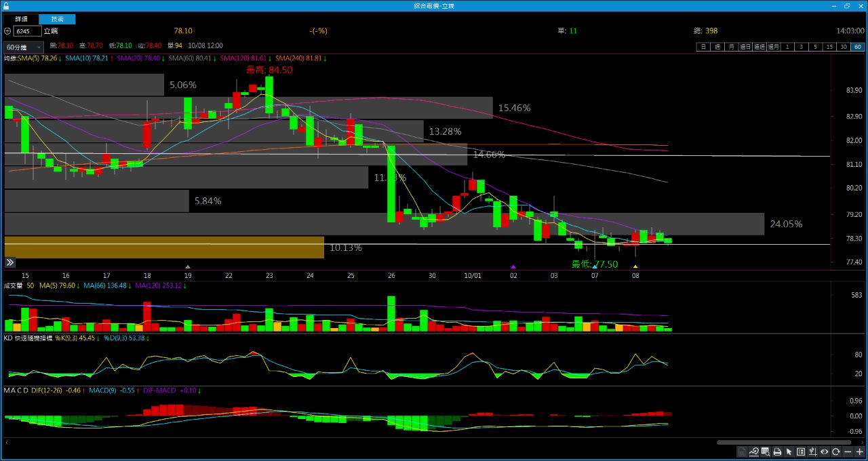This screenshot has height=461, width=868.
Task: Click the circled plus beside stock code
Action: click(x=7, y=31)
